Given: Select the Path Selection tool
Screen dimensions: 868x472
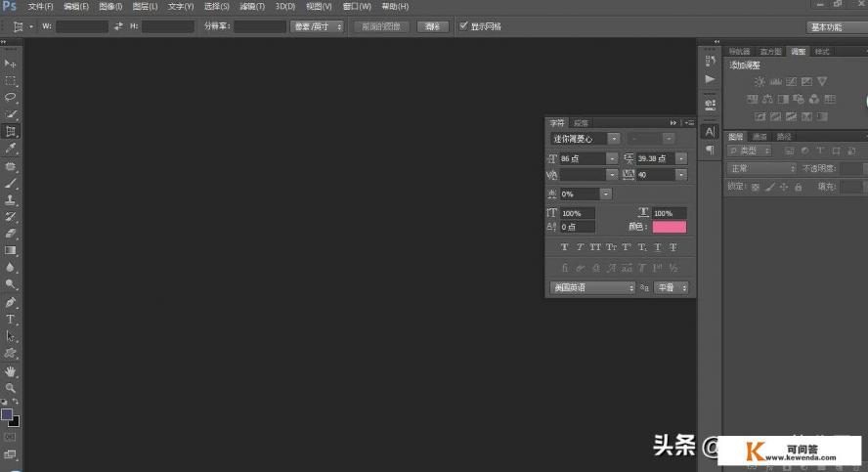Looking at the screenshot, I should click(10, 336).
